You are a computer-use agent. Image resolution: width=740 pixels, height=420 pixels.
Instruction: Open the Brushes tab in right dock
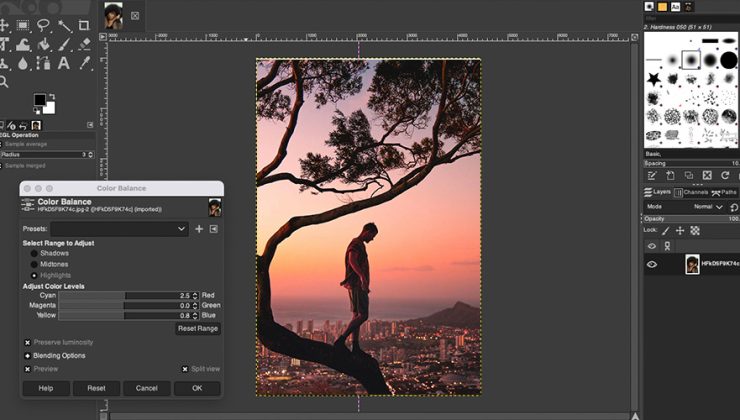(x=649, y=7)
